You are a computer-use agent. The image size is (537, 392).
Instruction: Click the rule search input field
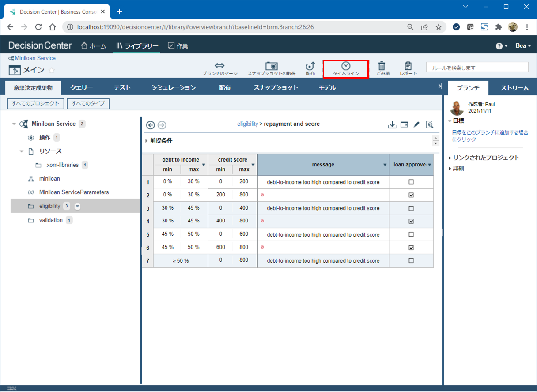(x=477, y=68)
